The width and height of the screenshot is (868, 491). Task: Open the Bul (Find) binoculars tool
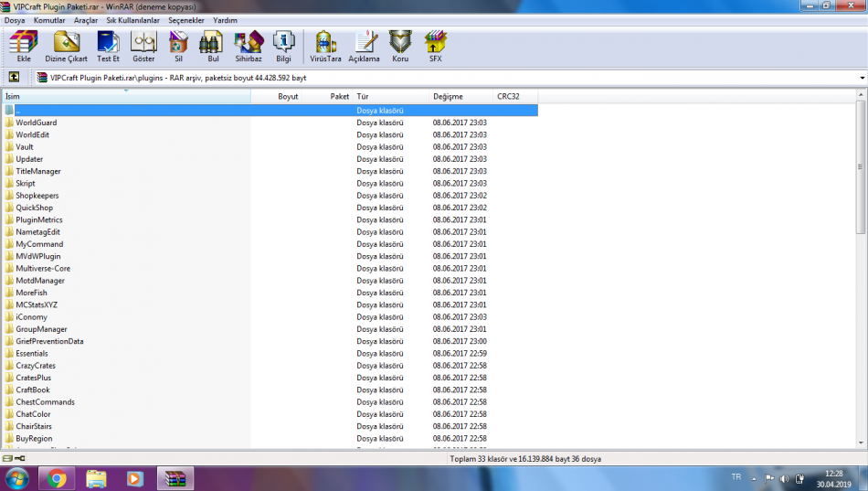tap(213, 47)
